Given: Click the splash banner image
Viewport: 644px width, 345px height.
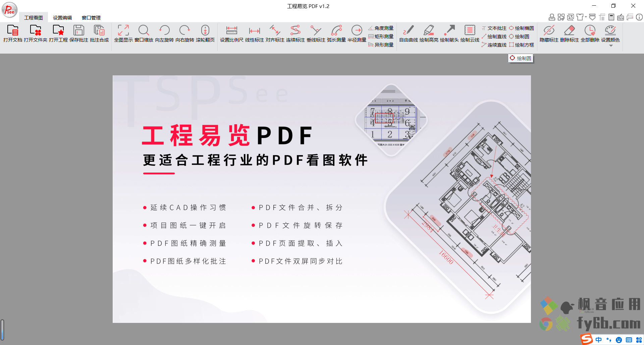Looking at the screenshot, I should point(322,199).
